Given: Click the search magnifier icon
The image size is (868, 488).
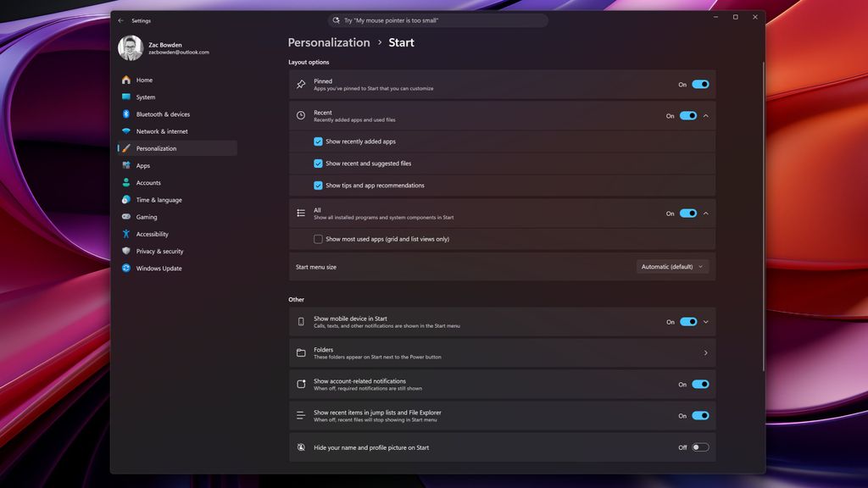Looking at the screenshot, I should pyautogui.click(x=336, y=20).
